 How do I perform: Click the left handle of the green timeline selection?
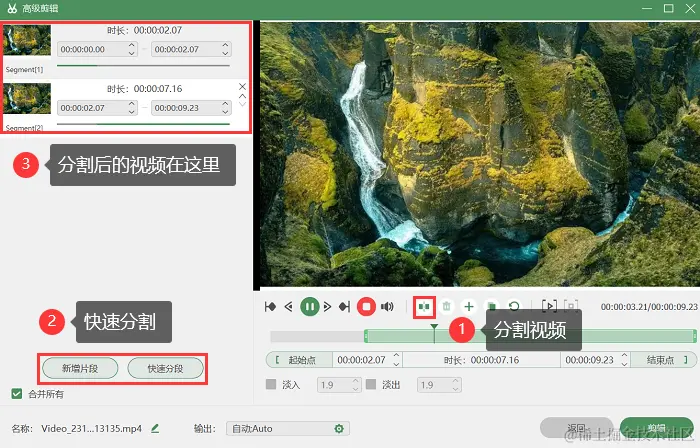(366, 336)
